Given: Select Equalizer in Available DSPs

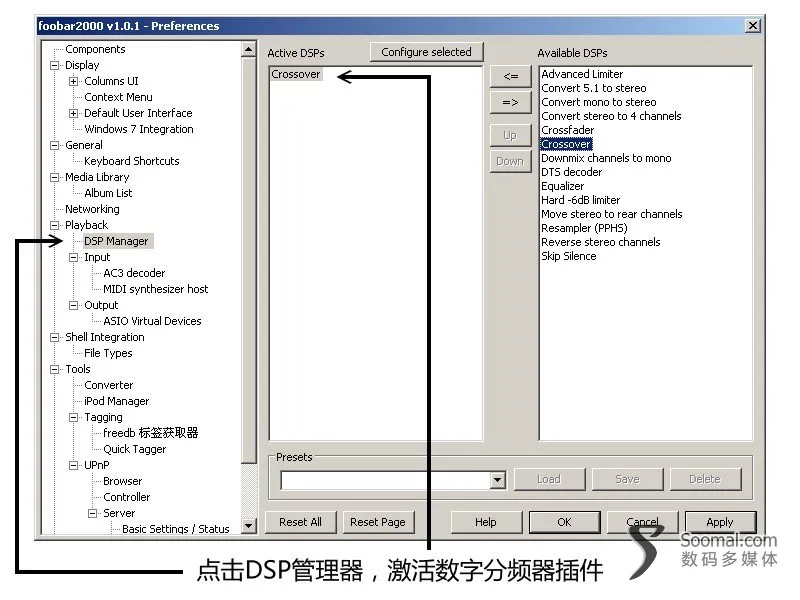Looking at the screenshot, I should pos(563,186).
